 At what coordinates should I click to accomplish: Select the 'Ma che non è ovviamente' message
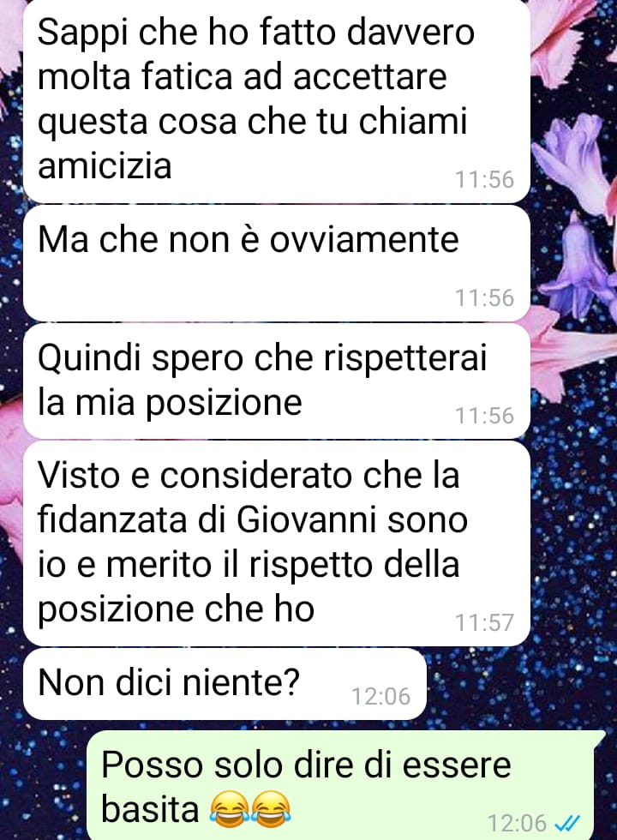click(x=276, y=263)
